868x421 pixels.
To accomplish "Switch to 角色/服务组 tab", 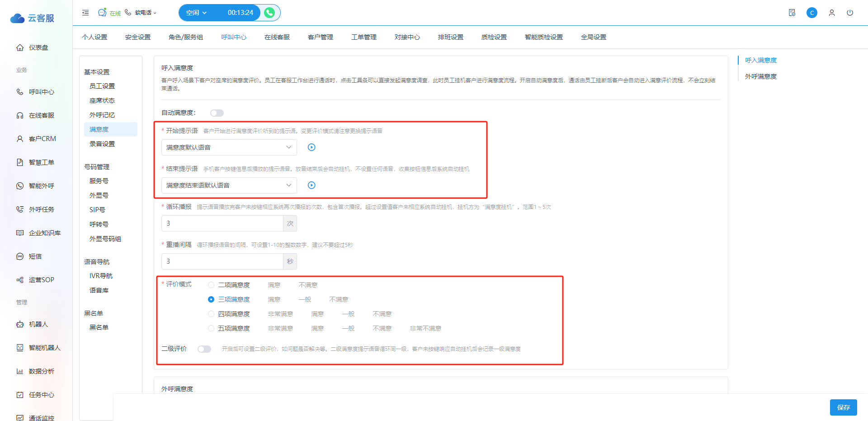I will pyautogui.click(x=186, y=37).
